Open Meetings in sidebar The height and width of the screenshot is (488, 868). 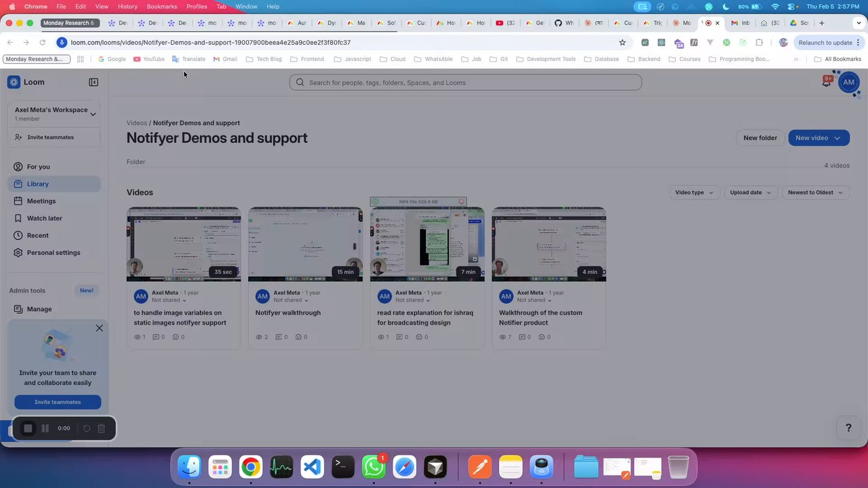click(x=55, y=201)
